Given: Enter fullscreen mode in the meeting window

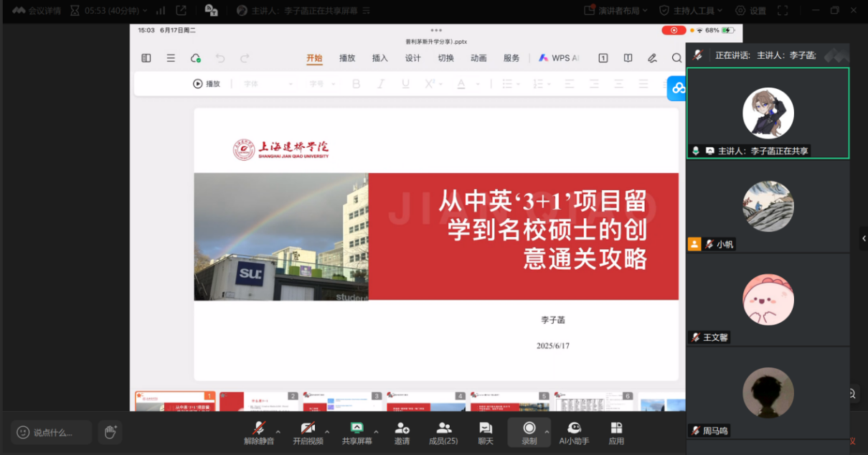Looking at the screenshot, I should (783, 11).
